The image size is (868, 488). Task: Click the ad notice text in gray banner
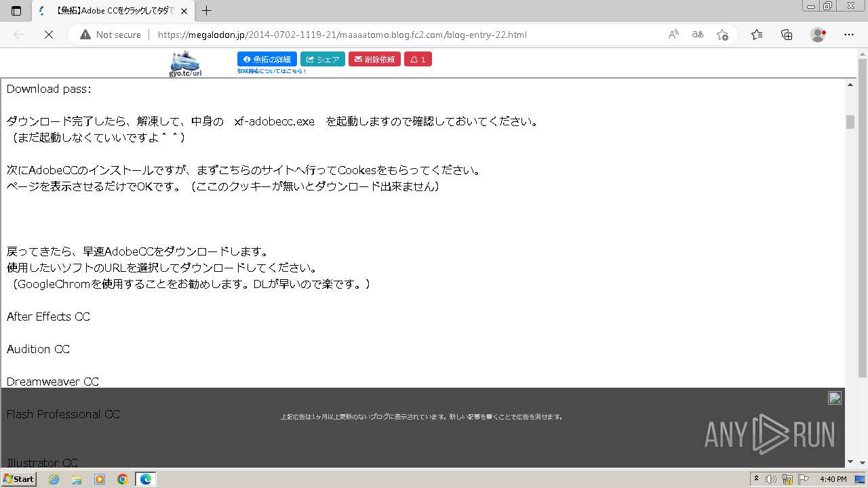422,417
